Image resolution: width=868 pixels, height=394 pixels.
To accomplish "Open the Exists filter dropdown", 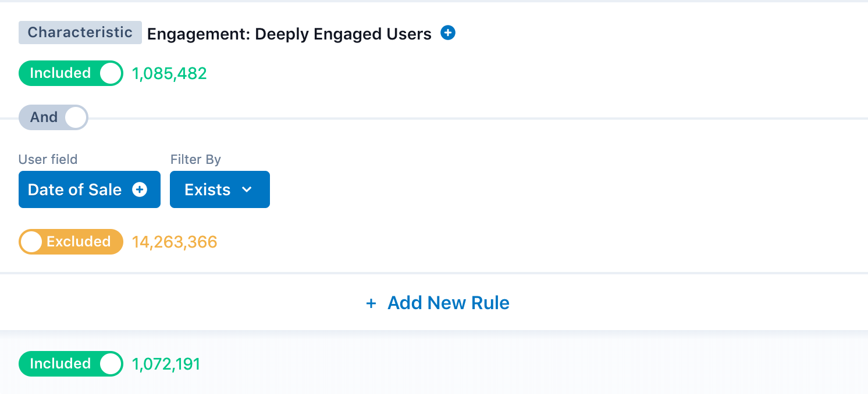I will point(219,189).
